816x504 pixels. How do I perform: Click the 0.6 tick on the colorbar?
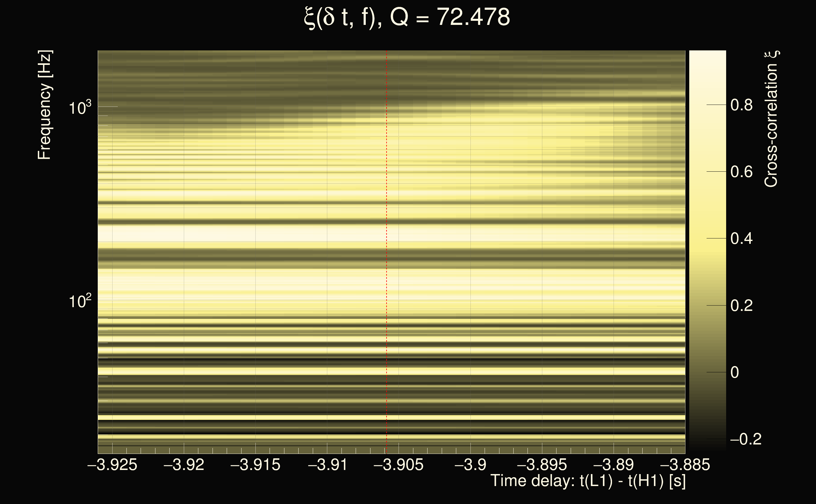click(x=741, y=172)
